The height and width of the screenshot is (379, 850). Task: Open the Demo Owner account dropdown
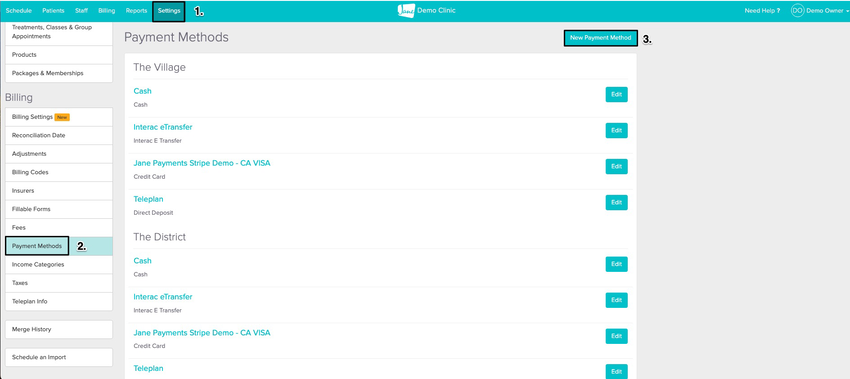click(x=820, y=11)
